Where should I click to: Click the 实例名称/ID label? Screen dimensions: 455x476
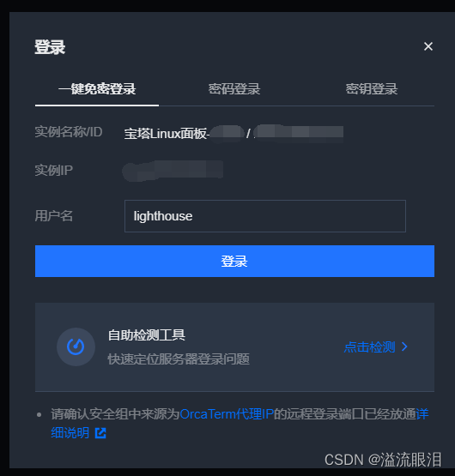tap(69, 132)
